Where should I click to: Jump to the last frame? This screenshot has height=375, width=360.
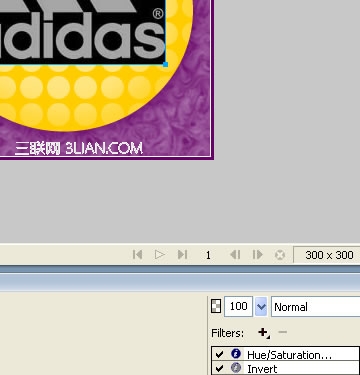(182, 255)
